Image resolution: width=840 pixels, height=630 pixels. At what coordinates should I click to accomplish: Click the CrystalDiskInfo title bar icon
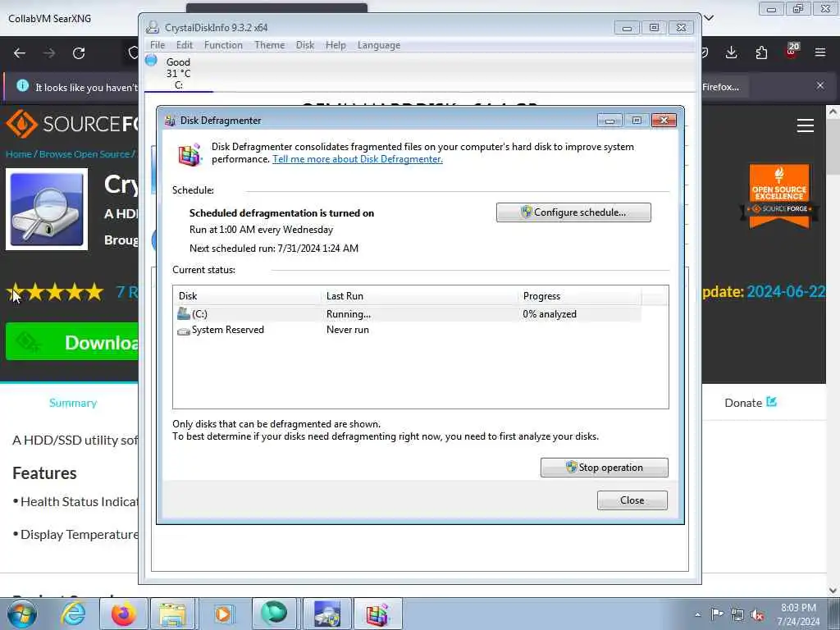click(152, 27)
